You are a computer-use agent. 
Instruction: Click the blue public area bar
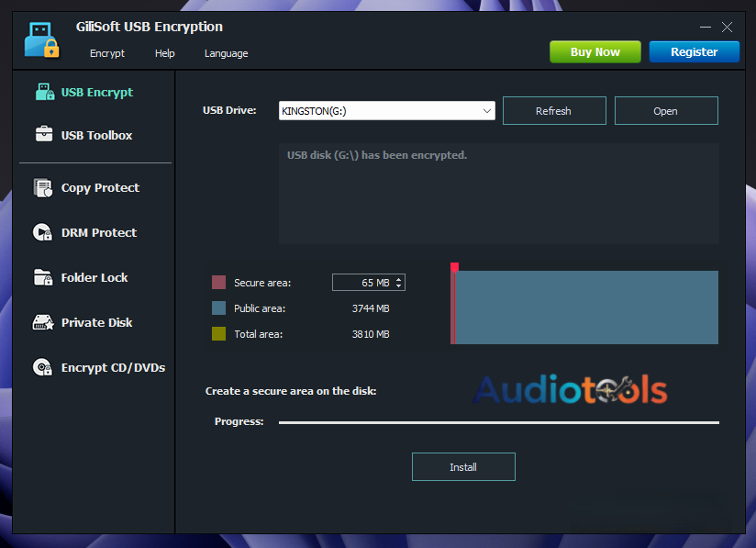[x=586, y=308]
